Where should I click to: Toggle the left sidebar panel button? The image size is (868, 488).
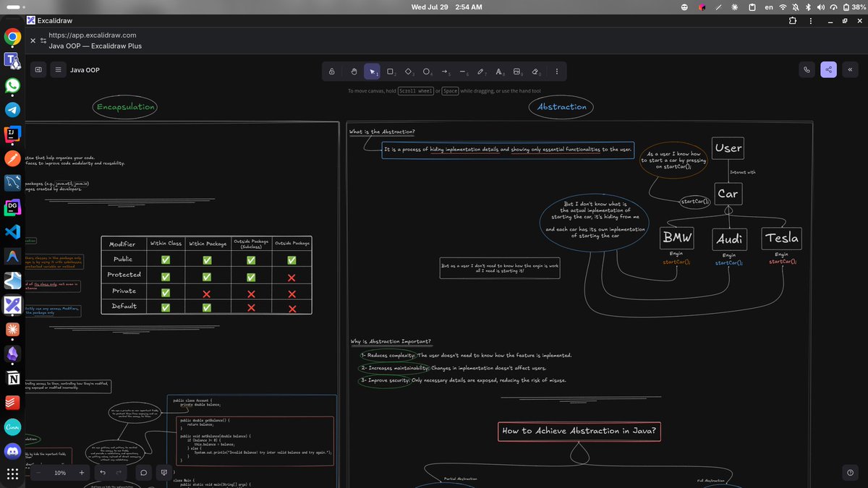point(38,70)
